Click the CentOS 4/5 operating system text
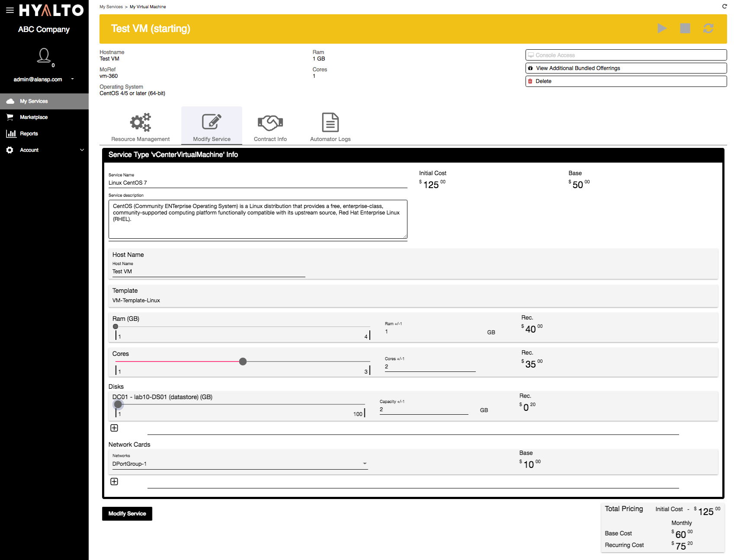The width and height of the screenshot is (734, 560). [132, 93]
